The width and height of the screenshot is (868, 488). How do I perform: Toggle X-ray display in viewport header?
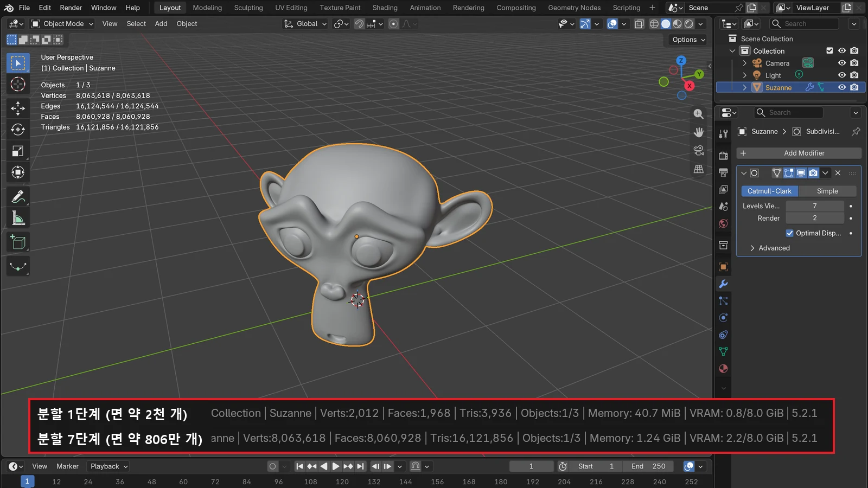tap(639, 24)
